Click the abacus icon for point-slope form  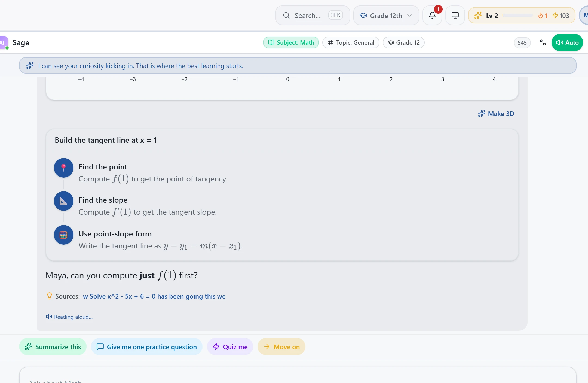[x=64, y=235]
